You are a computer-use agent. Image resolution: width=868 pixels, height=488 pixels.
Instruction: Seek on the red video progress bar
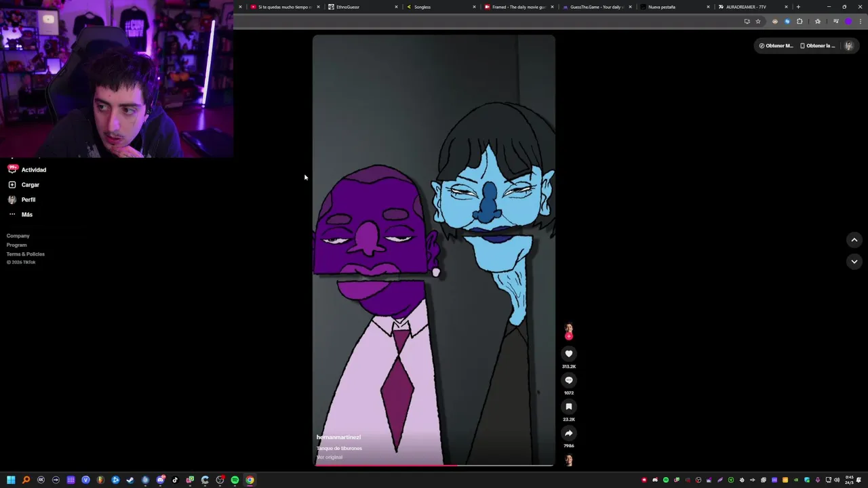[x=434, y=465]
